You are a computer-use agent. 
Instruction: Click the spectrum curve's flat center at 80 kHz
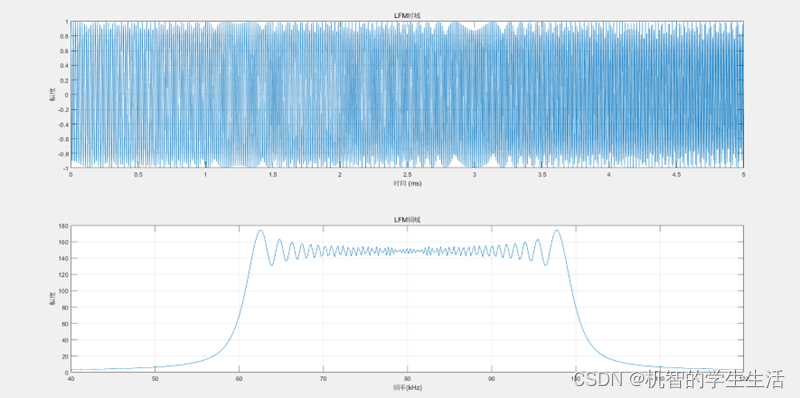click(407, 251)
